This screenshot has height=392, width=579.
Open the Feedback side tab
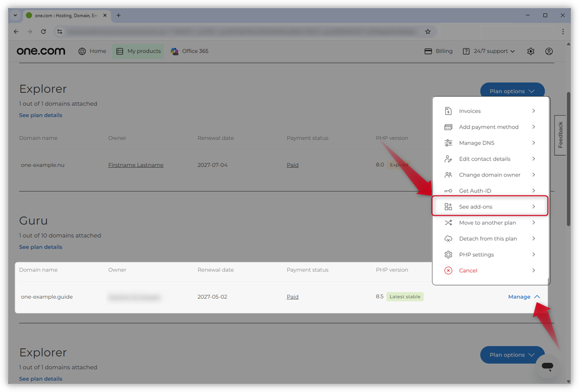tap(560, 135)
